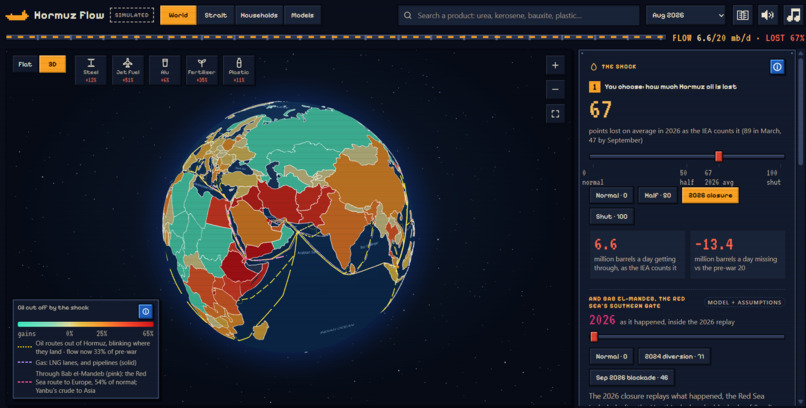Choose the Shut · 100 preset

pos(611,217)
